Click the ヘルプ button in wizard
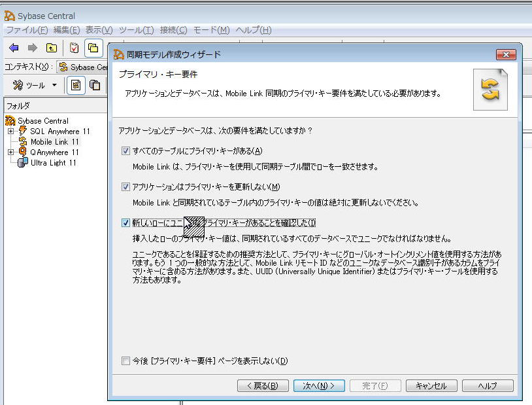532x405 pixels. 487,385
